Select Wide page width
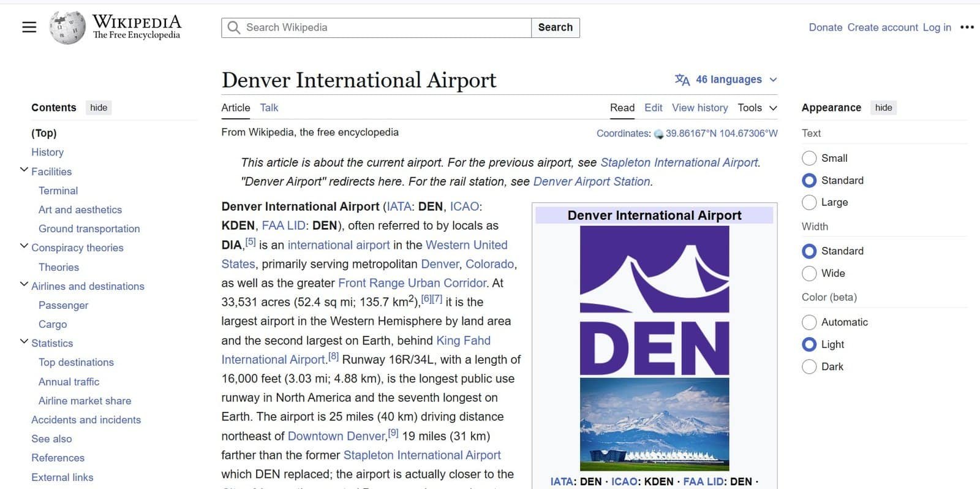 point(809,273)
